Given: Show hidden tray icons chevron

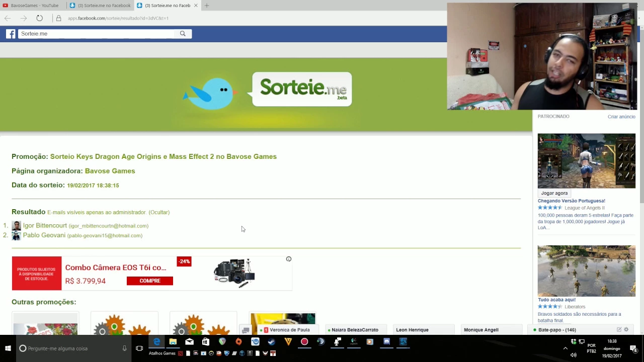Looking at the screenshot, I should click(x=565, y=348).
